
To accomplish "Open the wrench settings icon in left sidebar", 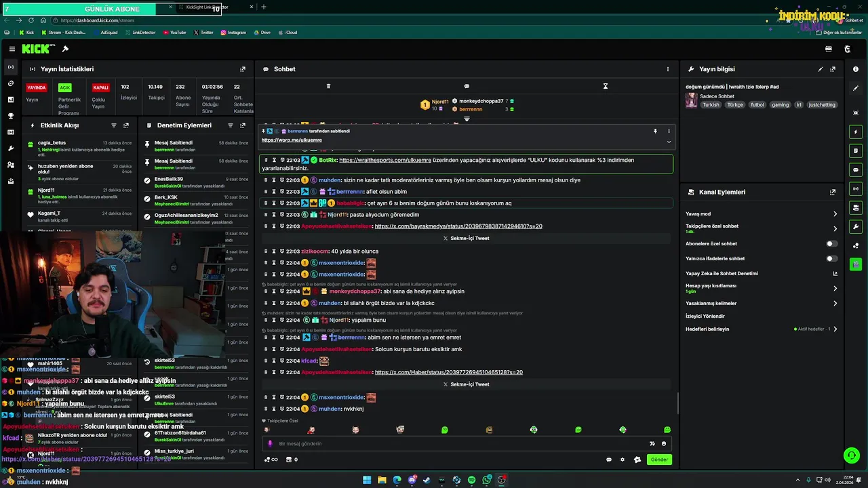I will 10,148.
